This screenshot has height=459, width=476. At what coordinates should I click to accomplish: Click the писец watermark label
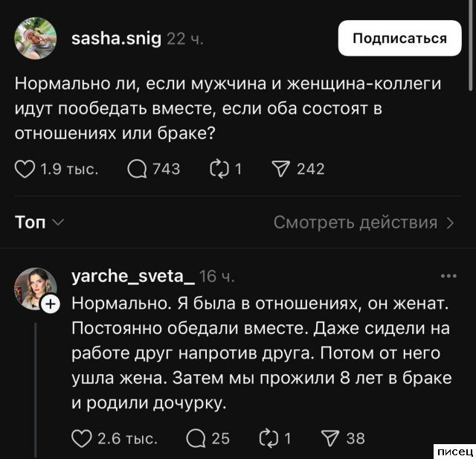(454, 452)
